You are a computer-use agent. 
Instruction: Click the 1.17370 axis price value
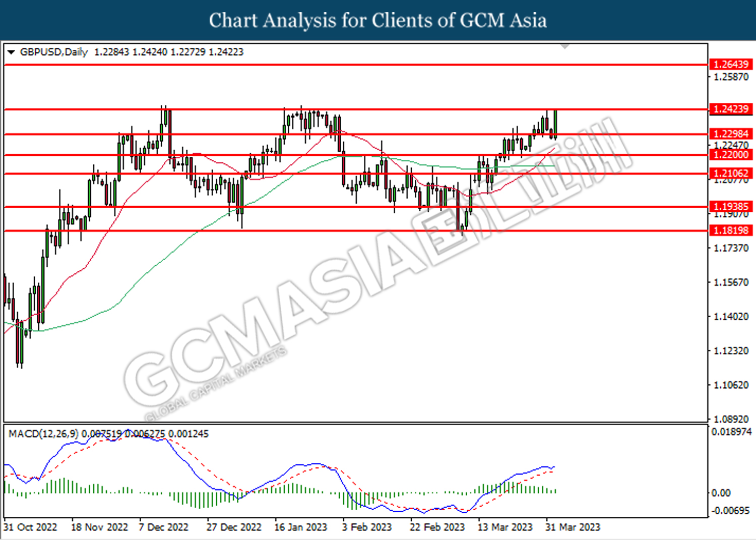coord(731,248)
